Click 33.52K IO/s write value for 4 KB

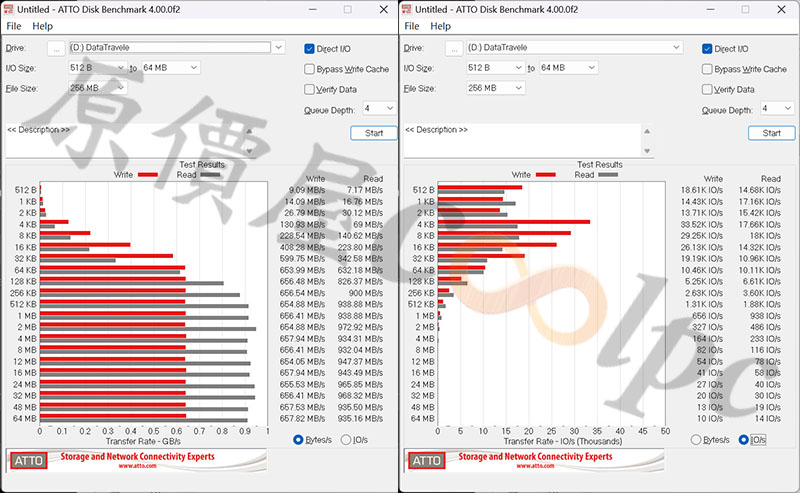coord(702,225)
